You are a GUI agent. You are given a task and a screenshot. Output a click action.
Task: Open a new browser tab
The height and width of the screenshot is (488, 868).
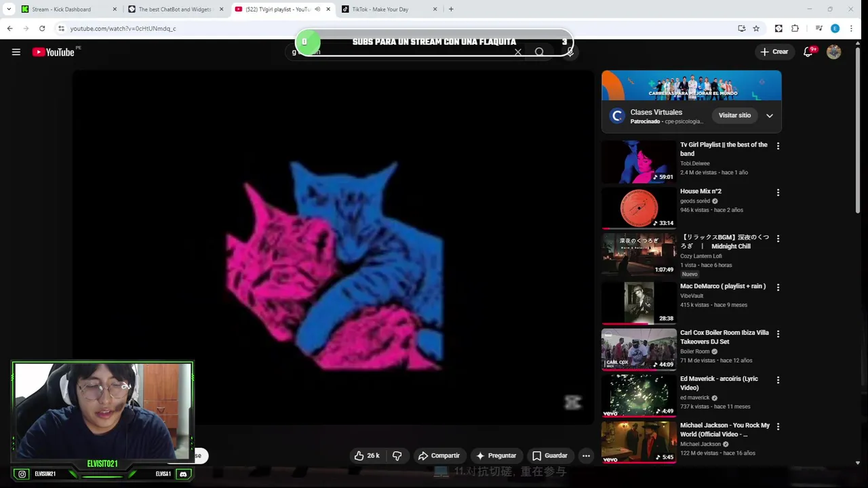451,9
